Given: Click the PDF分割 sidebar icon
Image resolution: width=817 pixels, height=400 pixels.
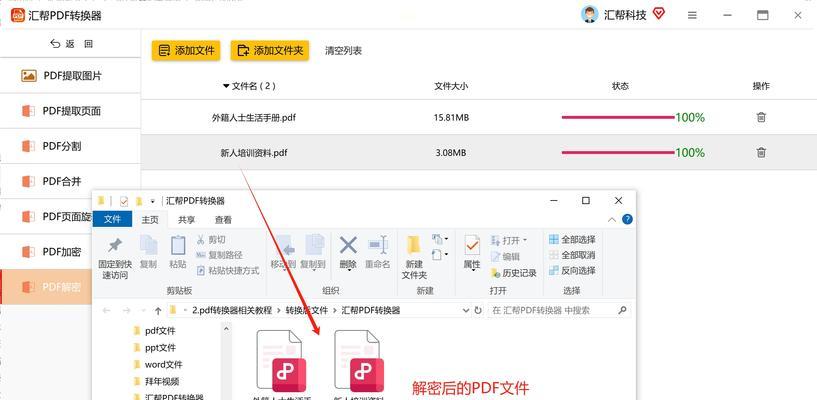Looking at the screenshot, I should pyautogui.click(x=28, y=146).
